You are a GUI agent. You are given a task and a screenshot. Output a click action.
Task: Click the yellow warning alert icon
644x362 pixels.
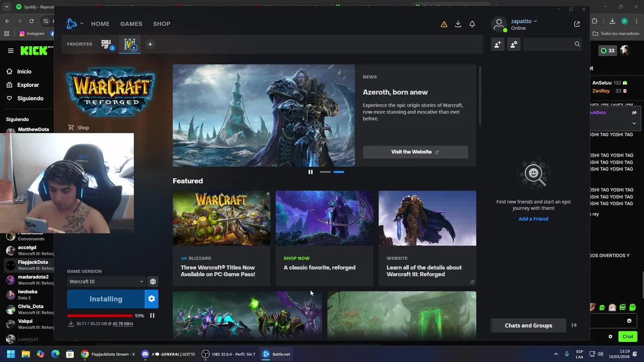[444, 24]
